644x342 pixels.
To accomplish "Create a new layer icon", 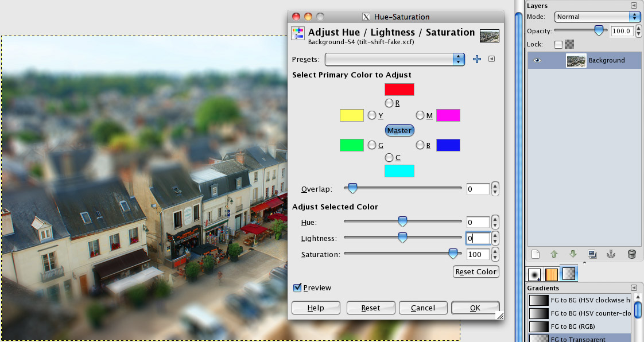I will pos(535,254).
